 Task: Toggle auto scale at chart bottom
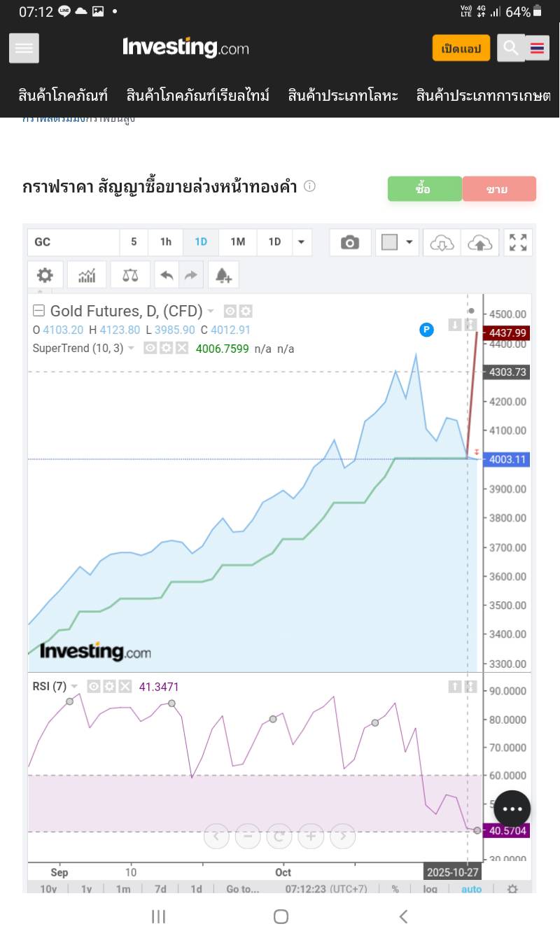pyautogui.click(x=471, y=889)
